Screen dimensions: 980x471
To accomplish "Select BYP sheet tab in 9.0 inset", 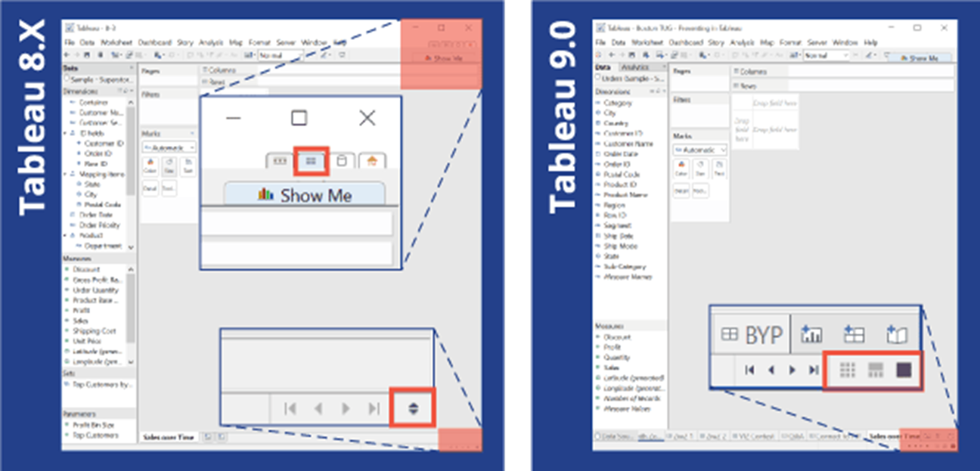I will coord(752,335).
